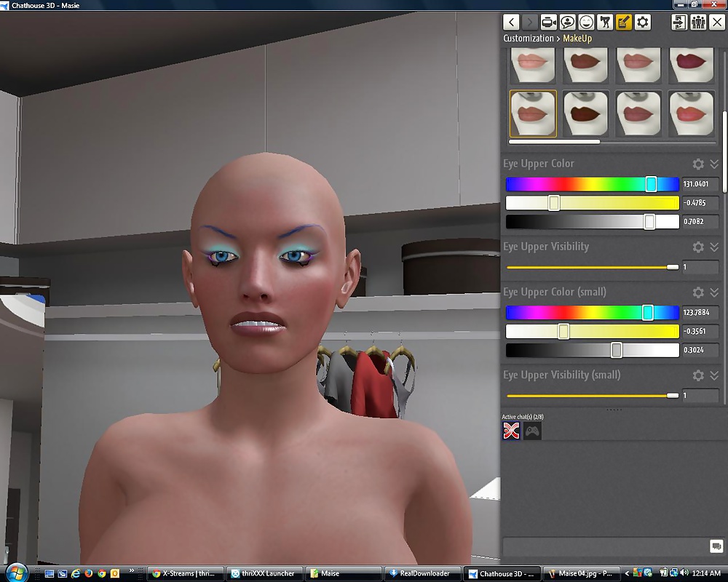Expand Eye Upper Color (small) chevron
The width and height of the screenshot is (728, 582).
pyautogui.click(x=714, y=292)
